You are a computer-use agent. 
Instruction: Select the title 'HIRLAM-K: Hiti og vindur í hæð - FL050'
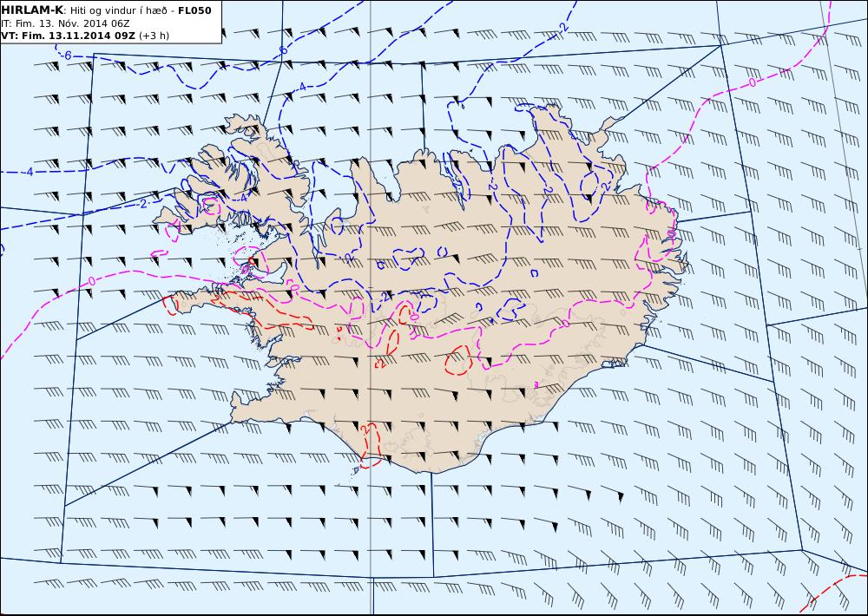tap(106, 10)
